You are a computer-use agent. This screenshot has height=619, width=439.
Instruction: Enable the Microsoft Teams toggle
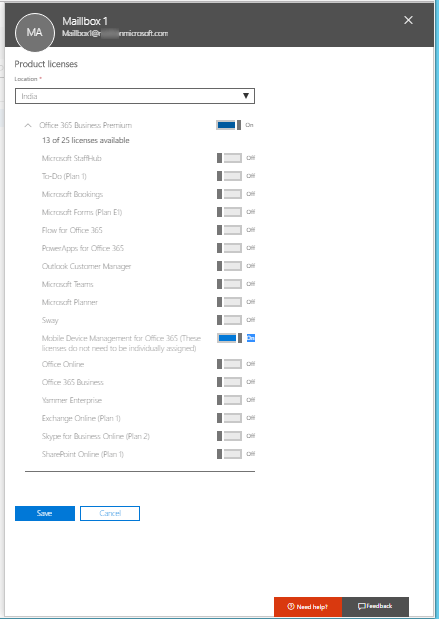(x=229, y=284)
